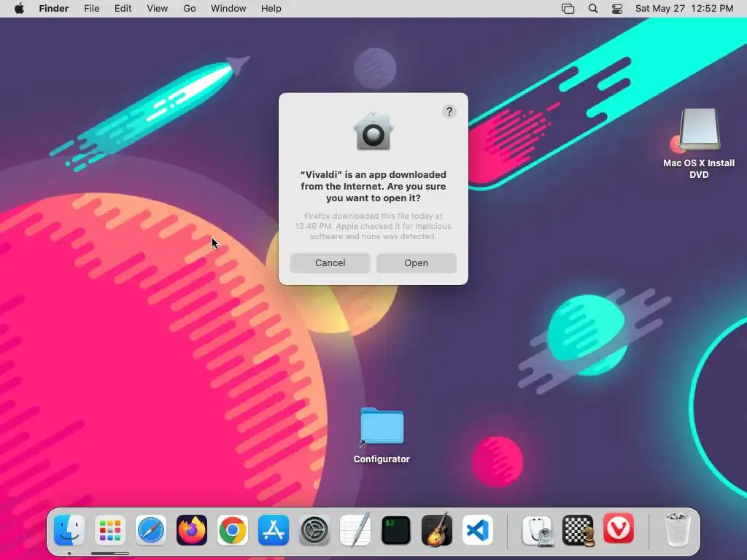This screenshot has height=560, width=747.
Task: Open Control Center in menu bar
Action: pyautogui.click(x=617, y=9)
